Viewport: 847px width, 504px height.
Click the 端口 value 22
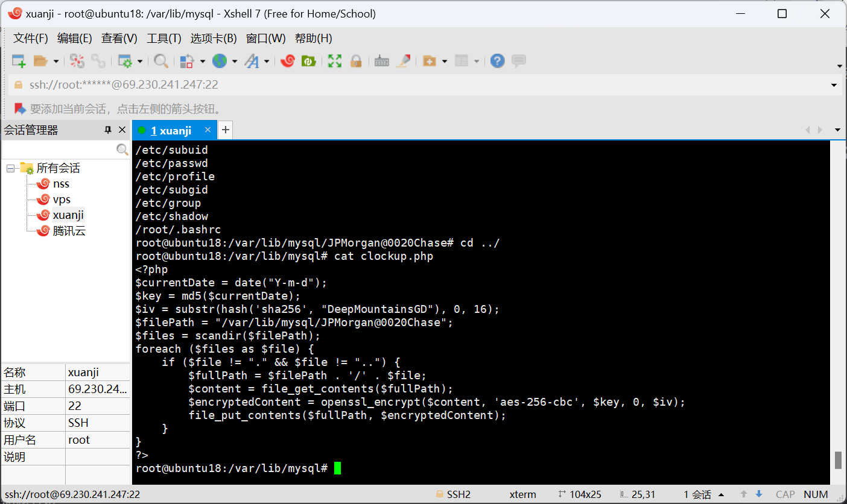98,406
